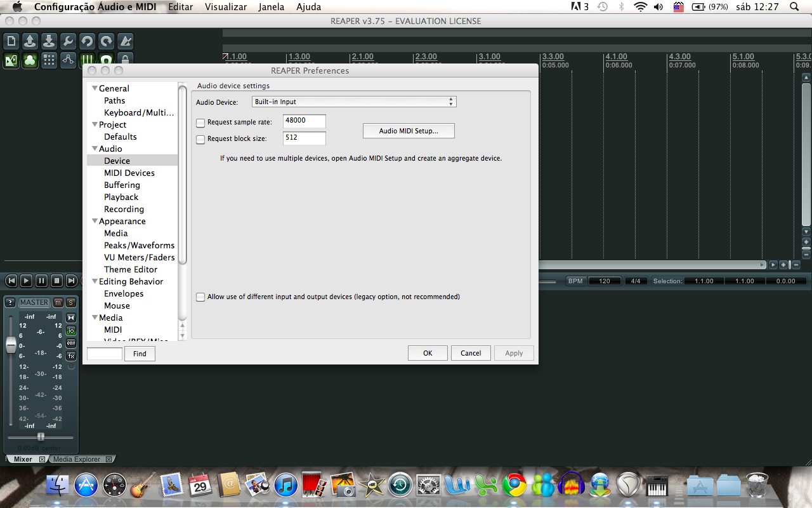Go to project start transport button
This screenshot has height=508, width=812.
coord(11,281)
